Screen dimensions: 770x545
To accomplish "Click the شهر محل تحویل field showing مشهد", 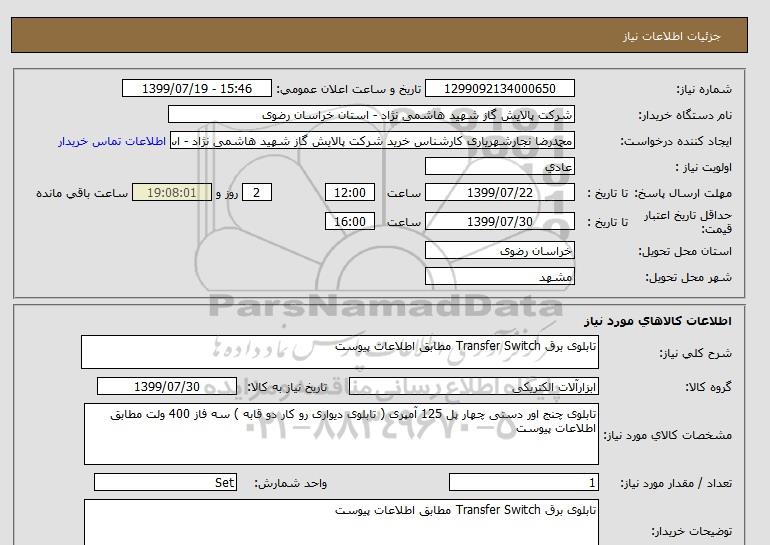I will click(x=500, y=276).
